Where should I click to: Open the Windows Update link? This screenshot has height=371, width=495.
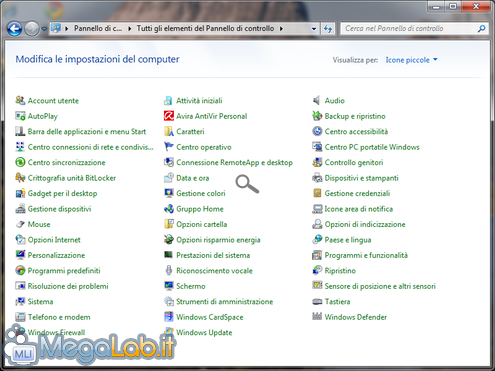[x=204, y=332]
